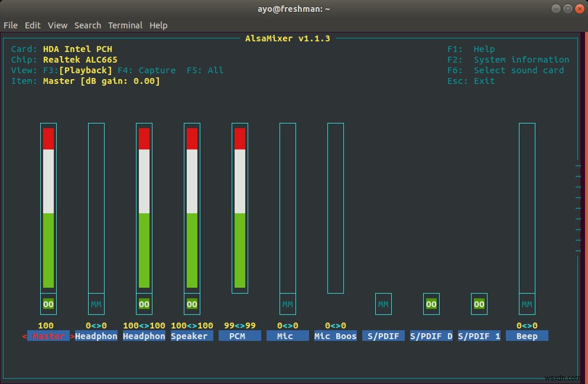Toggle the Mic channel MM mute indicator
The image size is (588, 384).
coord(287,304)
